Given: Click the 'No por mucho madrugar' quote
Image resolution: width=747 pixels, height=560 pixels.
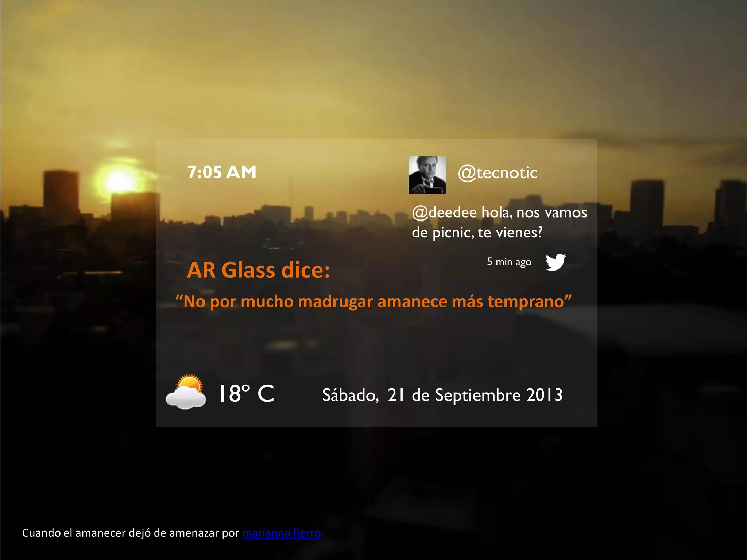Looking at the screenshot, I should pos(373,302).
